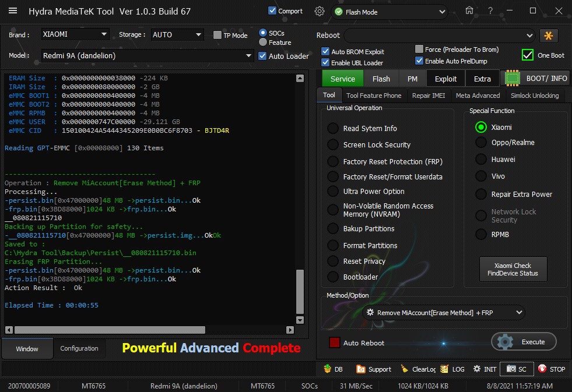The height and width of the screenshot is (392, 572).
Task: Open the help question mark icon
Action: point(490,11)
